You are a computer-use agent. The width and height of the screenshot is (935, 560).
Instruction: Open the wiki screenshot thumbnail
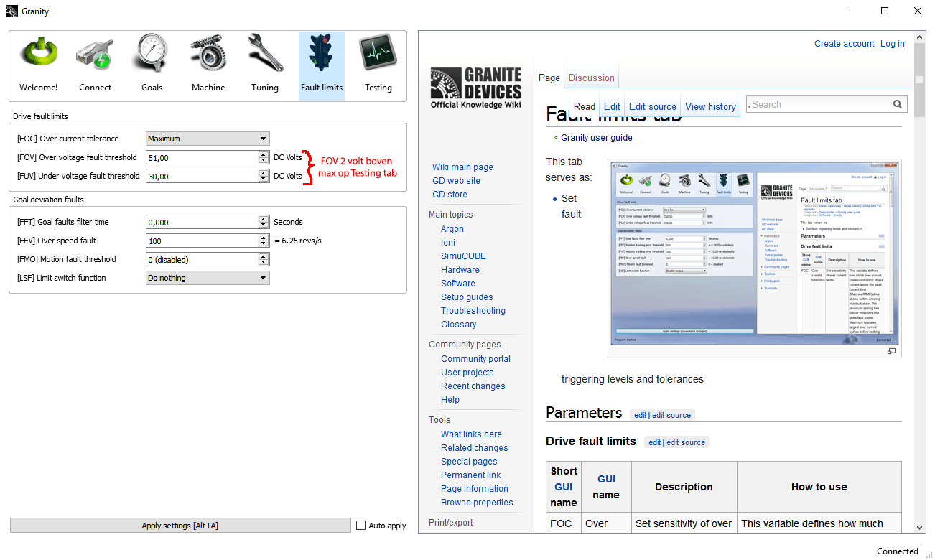[x=754, y=253]
